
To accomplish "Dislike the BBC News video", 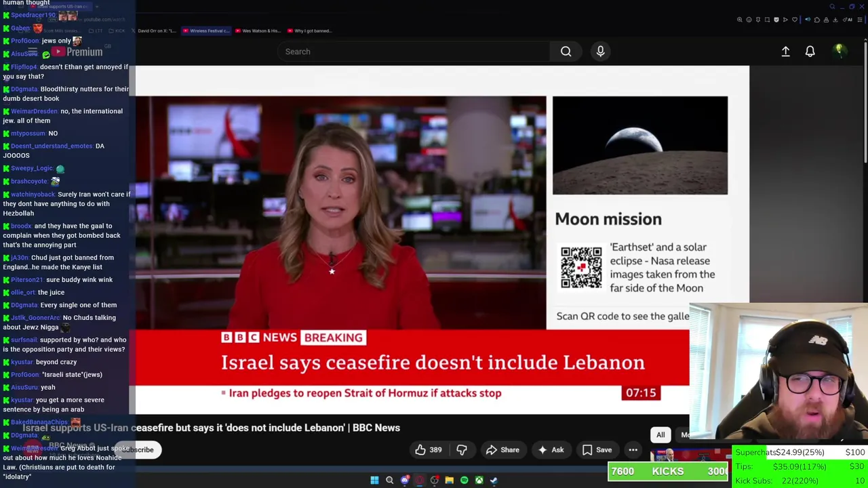I will (462, 449).
